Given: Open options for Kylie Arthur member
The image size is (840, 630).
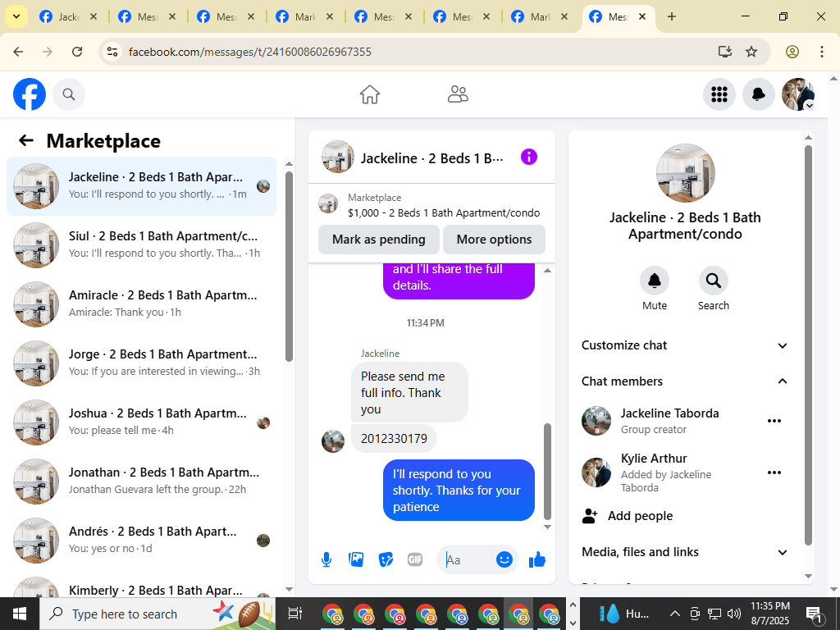Looking at the screenshot, I should pyautogui.click(x=774, y=472).
